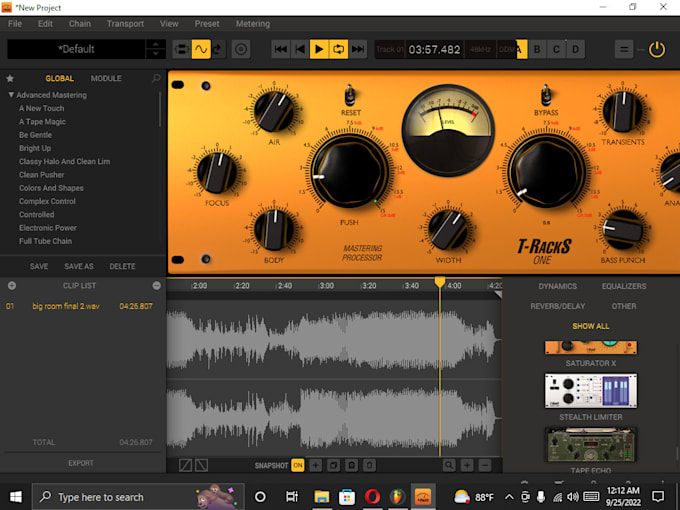The image size is (680, 510).
Task: Click the fade-in shape icon
Action: point(186,465)
